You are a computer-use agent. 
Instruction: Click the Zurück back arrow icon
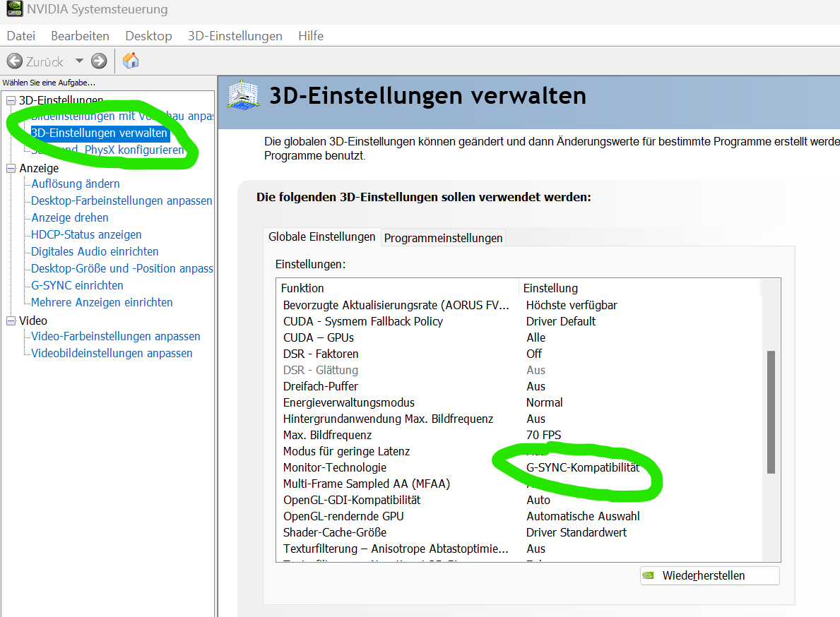[14, 61]
